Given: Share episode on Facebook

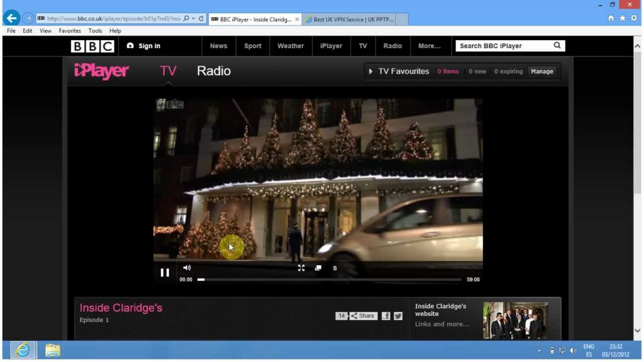Looking at the screenshot, I should click(386, 316).
